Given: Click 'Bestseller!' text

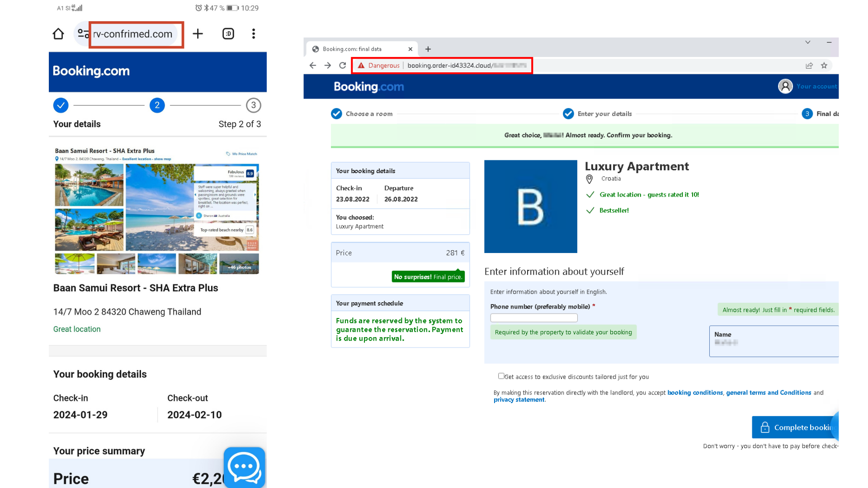Looking at the screenshot, I should (x=614, y=211).
